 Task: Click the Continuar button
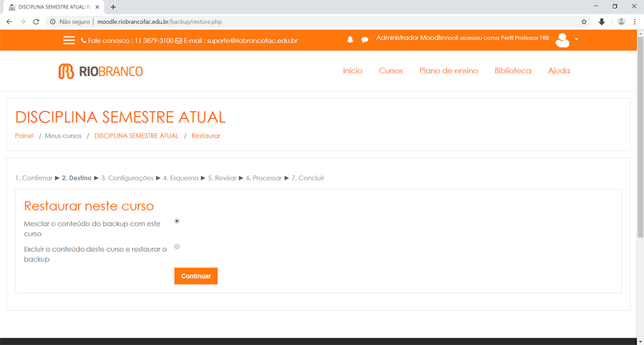pos(196,276)
